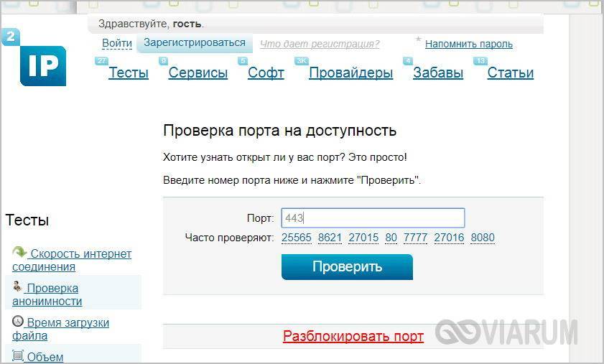Click the Разблокировать порт link

(x=353, y=336)
